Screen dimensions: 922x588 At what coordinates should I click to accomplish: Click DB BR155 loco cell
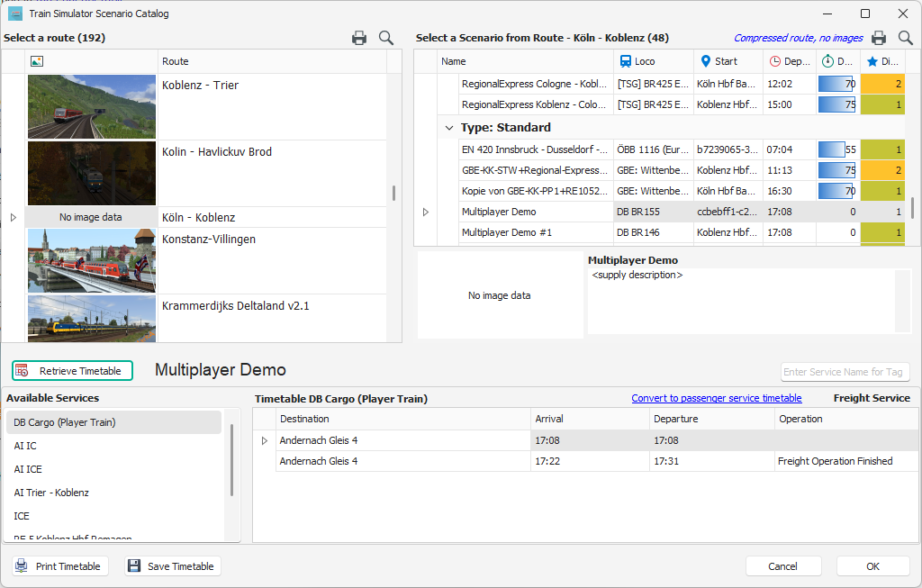654,212
